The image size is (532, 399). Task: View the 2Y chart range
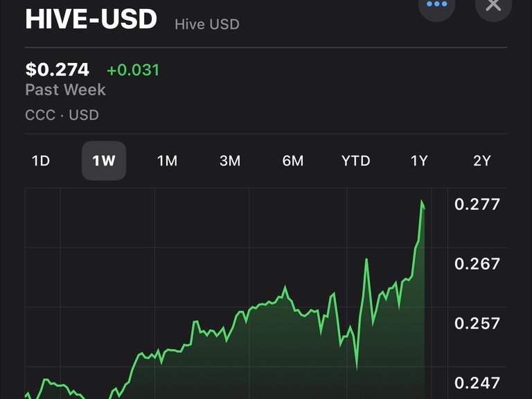click(482, 161)
